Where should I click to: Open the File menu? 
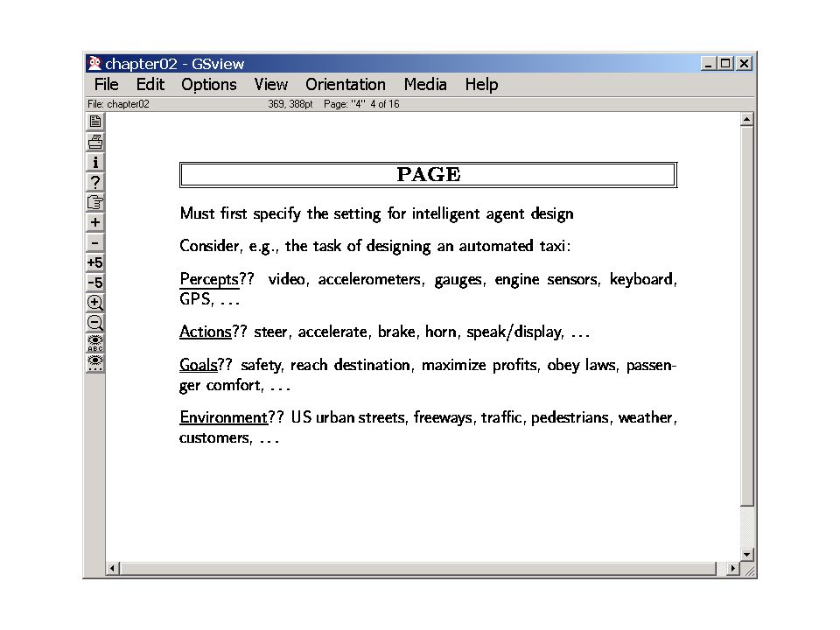pos(106,85)
